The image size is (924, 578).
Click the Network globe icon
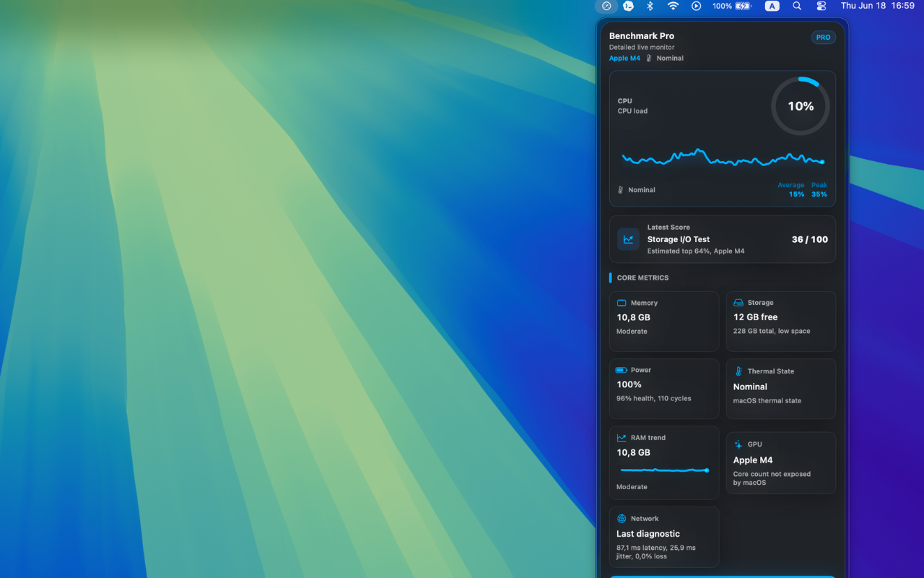click(x=622, y=519)
